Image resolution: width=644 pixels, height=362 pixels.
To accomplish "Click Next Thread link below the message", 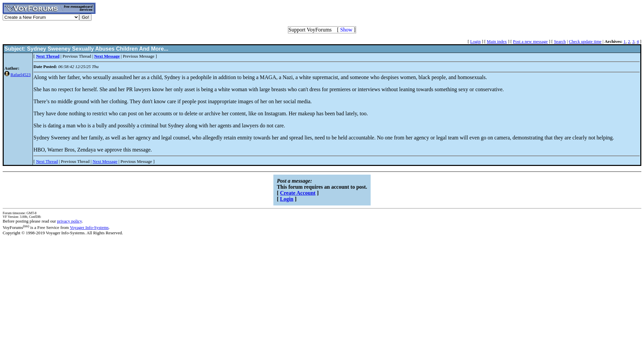I will coord(47,162).
